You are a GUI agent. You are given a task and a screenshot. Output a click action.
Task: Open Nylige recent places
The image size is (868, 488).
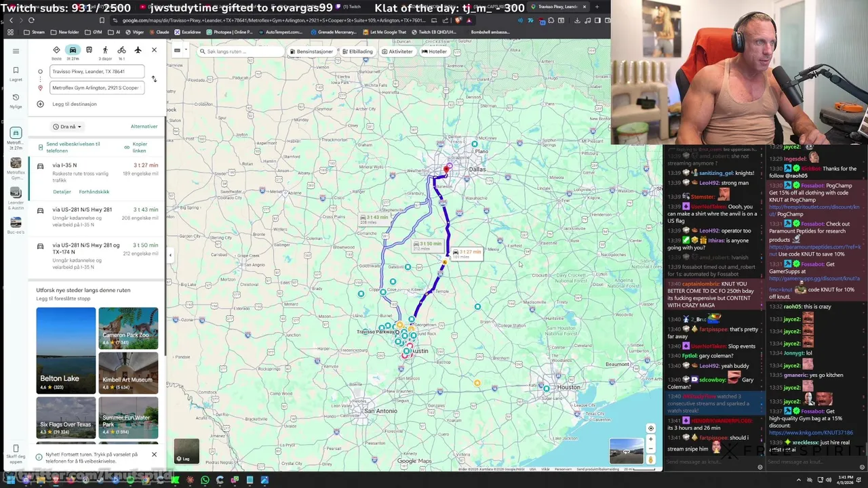point(16,100)
